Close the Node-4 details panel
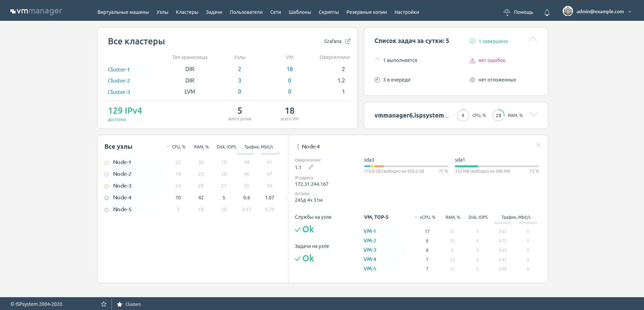644x310 pixels. click(538, 145)
